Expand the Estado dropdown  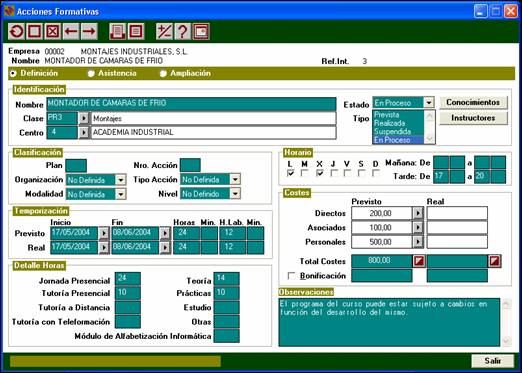[429, 103]
